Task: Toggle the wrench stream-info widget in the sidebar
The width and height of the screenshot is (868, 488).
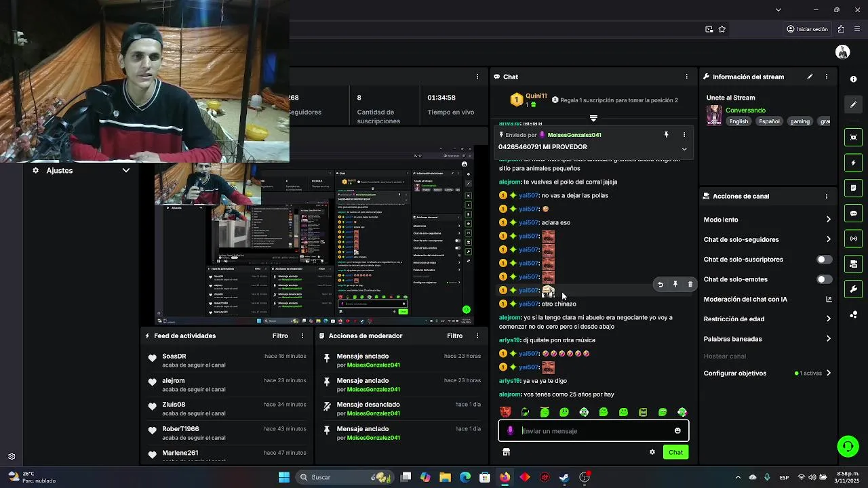Action: (x=853, y=289)
